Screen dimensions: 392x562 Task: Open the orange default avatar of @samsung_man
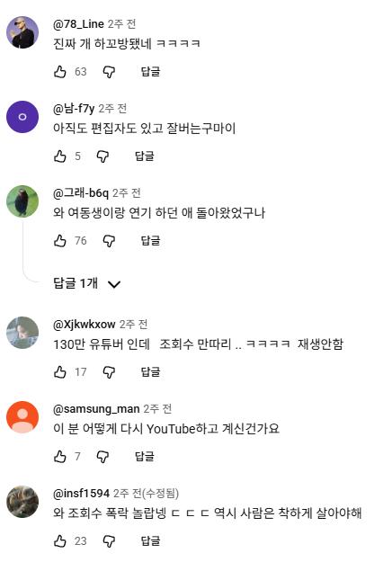[22, 417]
